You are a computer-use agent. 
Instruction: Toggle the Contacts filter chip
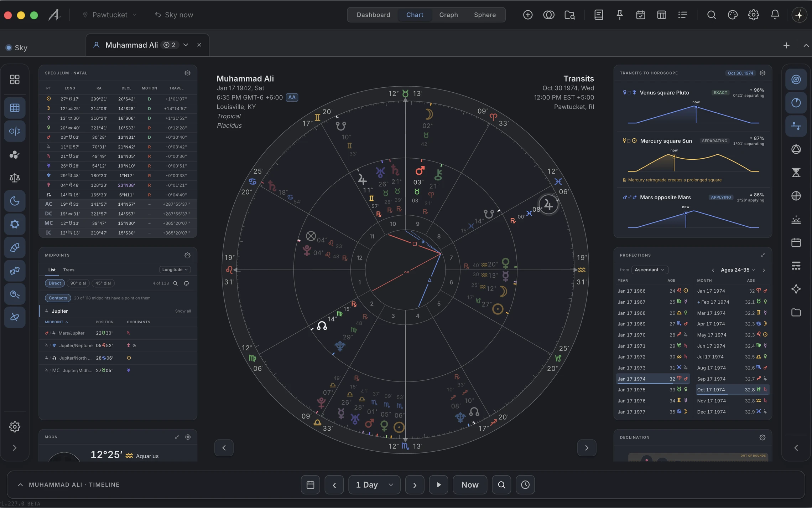58,298
